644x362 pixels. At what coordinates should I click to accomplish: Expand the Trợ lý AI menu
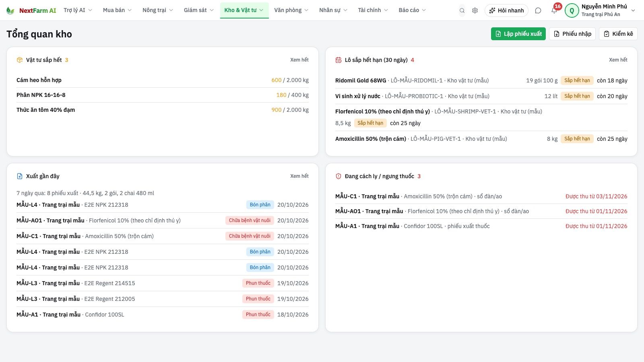tap(78, 10)
